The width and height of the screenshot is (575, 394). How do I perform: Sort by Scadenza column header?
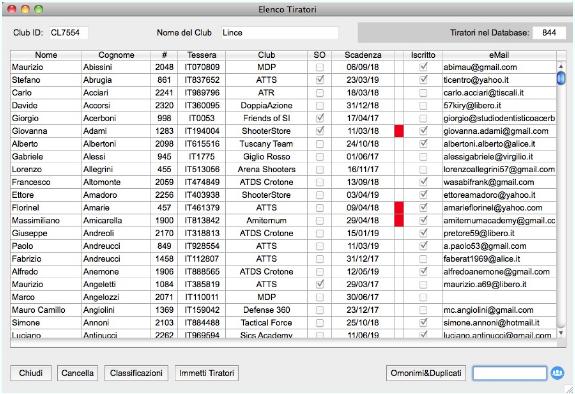(x=363, y=55)
